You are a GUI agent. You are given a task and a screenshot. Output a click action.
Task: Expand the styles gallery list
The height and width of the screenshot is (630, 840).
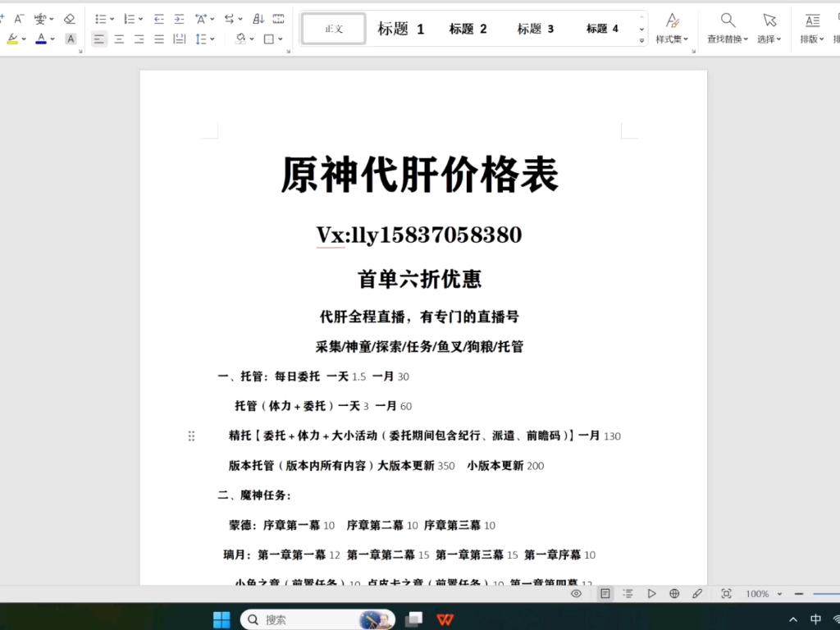[641, 41]
